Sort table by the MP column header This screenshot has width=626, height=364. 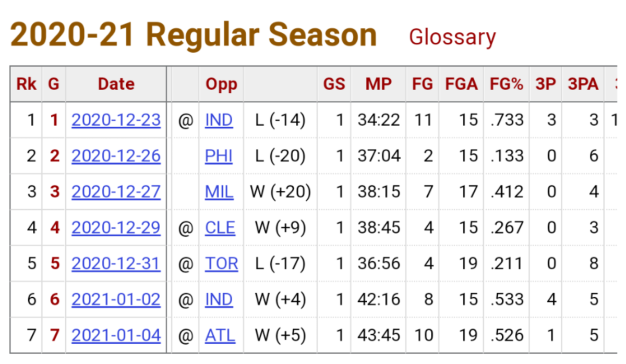click(x=378, y=84)
